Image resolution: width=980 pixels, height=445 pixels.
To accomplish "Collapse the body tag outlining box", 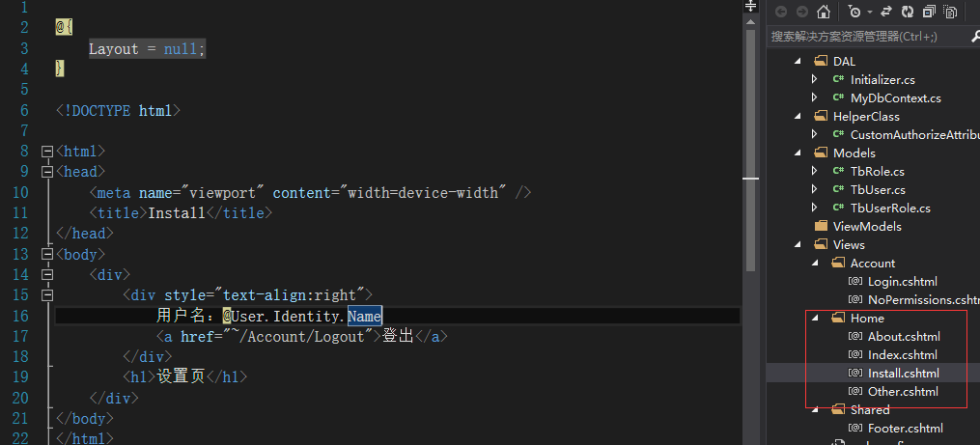I will tap(47, 255).
